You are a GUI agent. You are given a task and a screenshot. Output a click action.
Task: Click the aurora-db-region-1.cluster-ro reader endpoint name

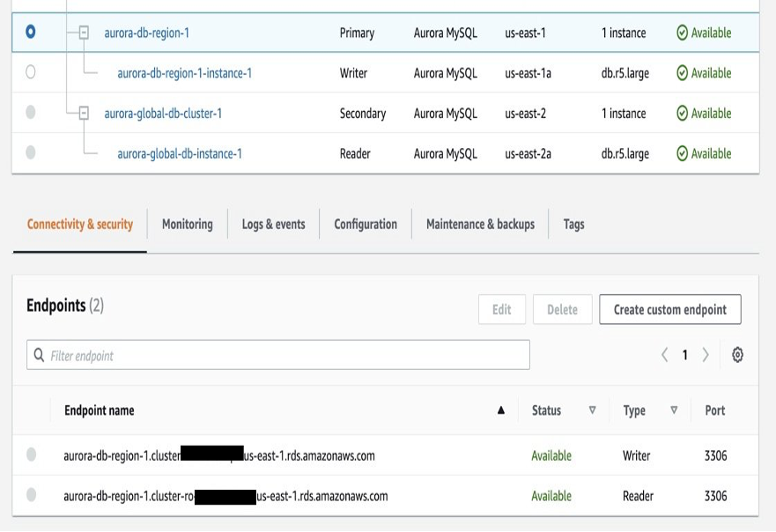point(225,496)
